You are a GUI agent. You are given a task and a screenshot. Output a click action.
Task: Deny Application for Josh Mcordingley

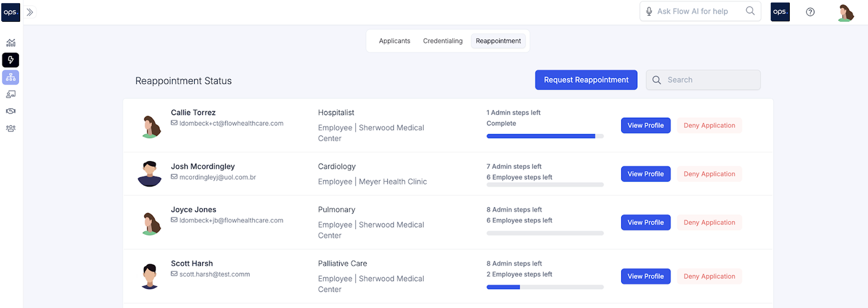(709, 174)
